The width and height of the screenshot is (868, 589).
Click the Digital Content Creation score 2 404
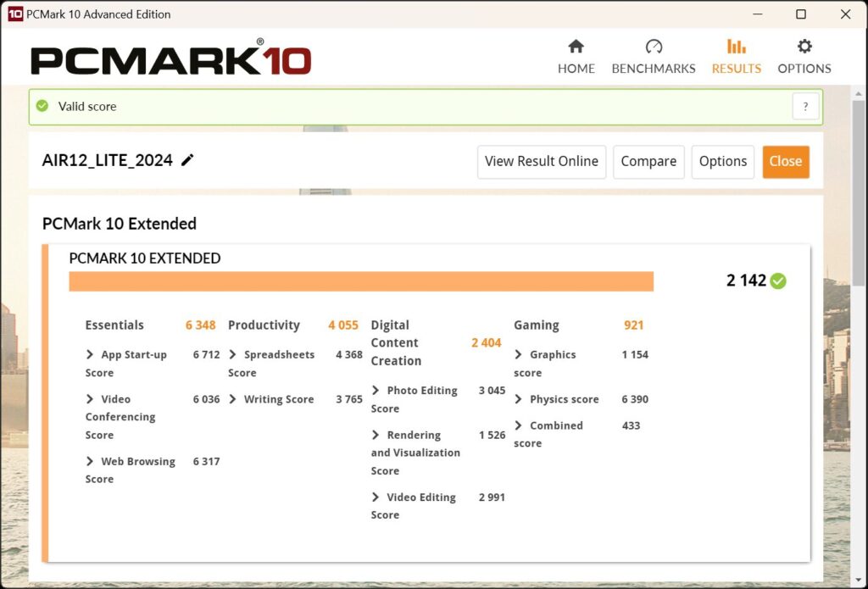486,342
